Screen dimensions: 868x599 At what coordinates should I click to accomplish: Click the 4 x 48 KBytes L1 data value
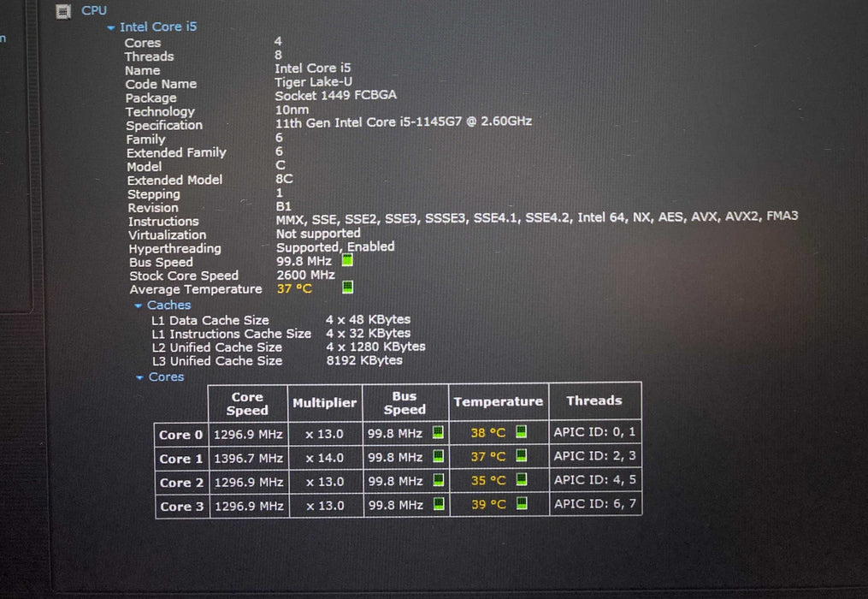(368, 319)
